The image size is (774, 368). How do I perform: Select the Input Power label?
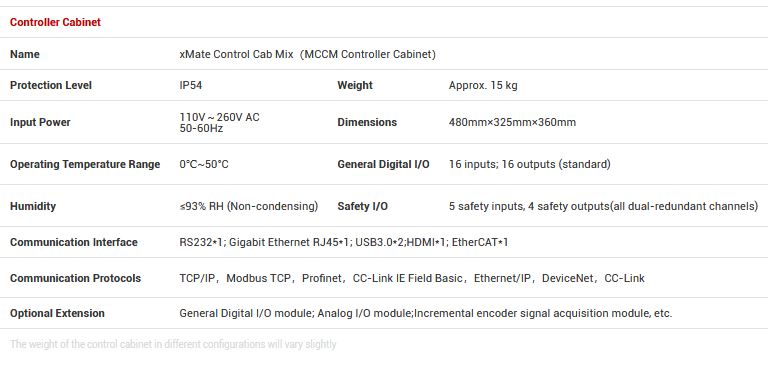coord(40,122)
